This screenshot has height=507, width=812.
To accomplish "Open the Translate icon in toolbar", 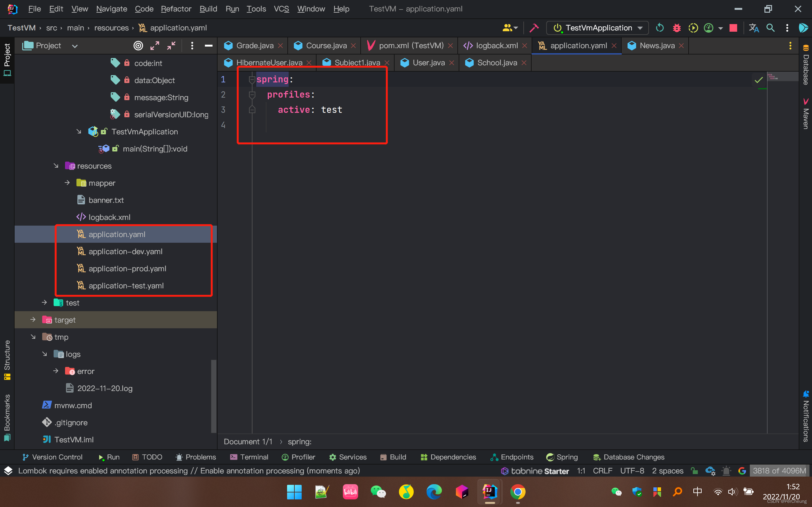I will pyautogui.click(x=754, y=28).
